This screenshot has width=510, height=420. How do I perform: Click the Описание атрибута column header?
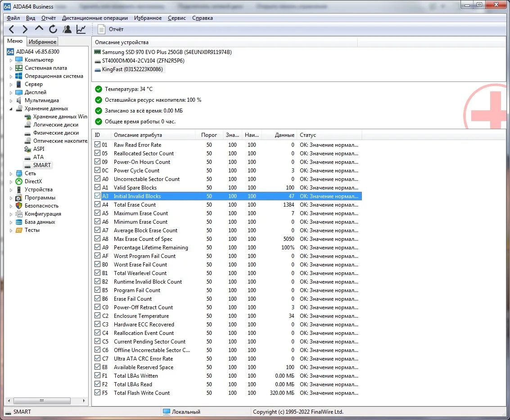point(153,135)
